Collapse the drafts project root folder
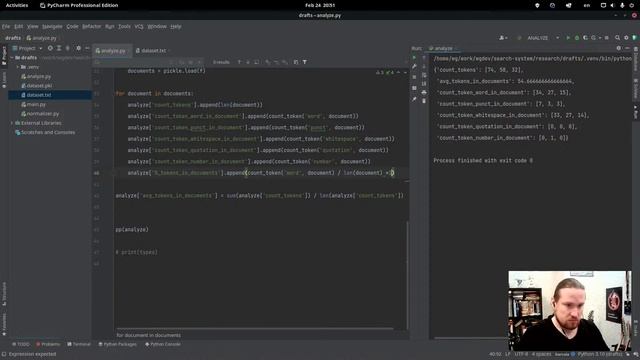640x360 pixels. [x=12, y=58]
